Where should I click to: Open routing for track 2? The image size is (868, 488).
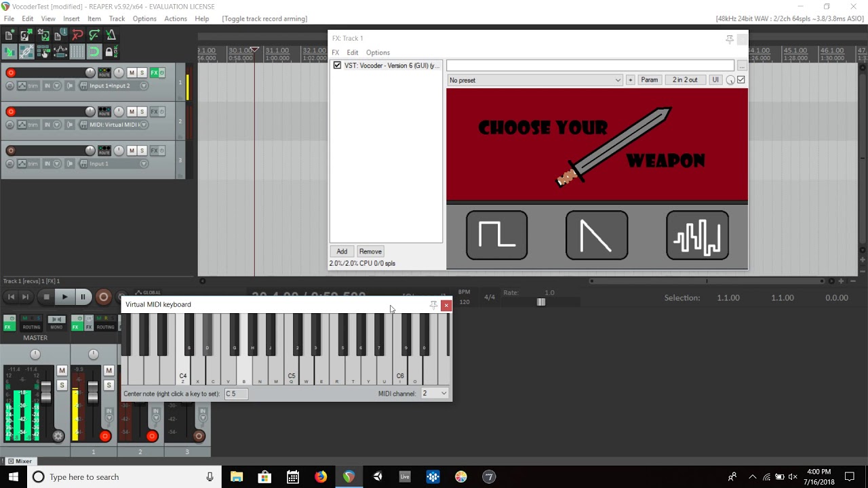pyautogui.click(x=104, y=111)
